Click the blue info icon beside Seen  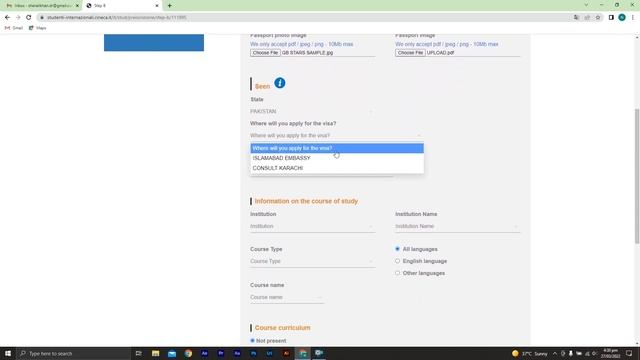(280, 83)
